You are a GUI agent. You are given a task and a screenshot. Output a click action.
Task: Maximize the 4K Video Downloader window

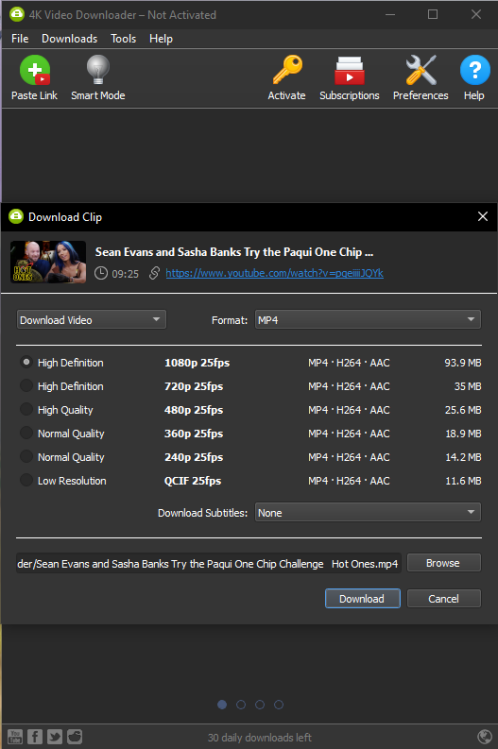(x=433, y=14)
